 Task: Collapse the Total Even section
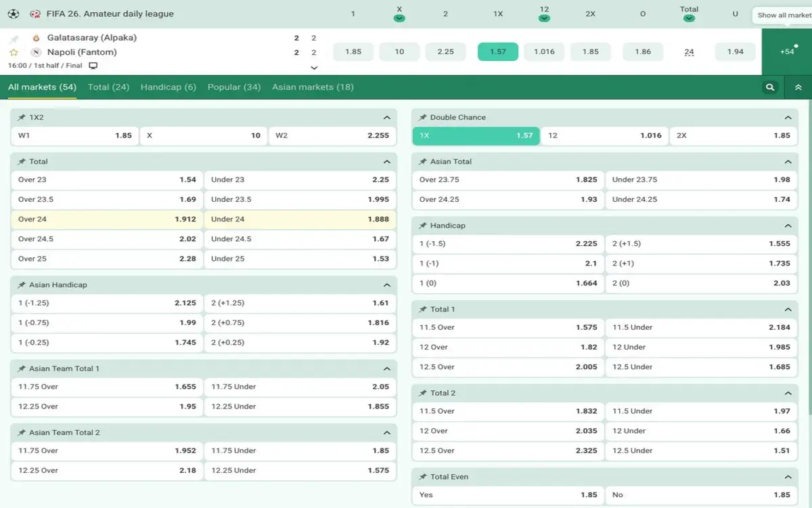click(788, 477)
